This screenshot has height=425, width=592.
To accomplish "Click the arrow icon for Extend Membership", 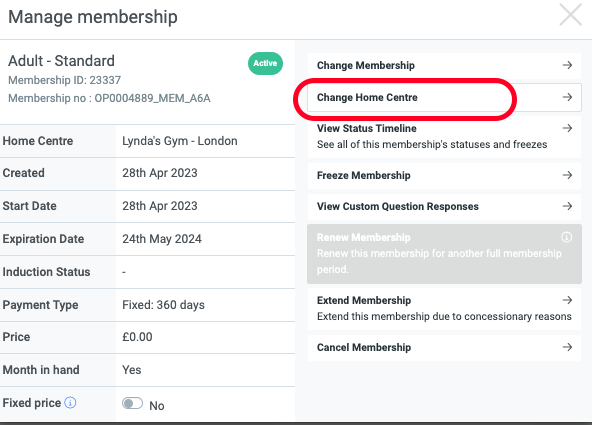I will click(x=567, y=300).
